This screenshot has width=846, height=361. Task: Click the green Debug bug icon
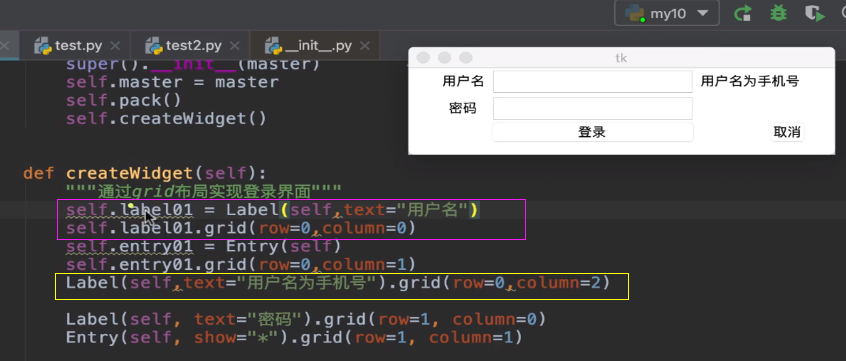pos(778,13)
